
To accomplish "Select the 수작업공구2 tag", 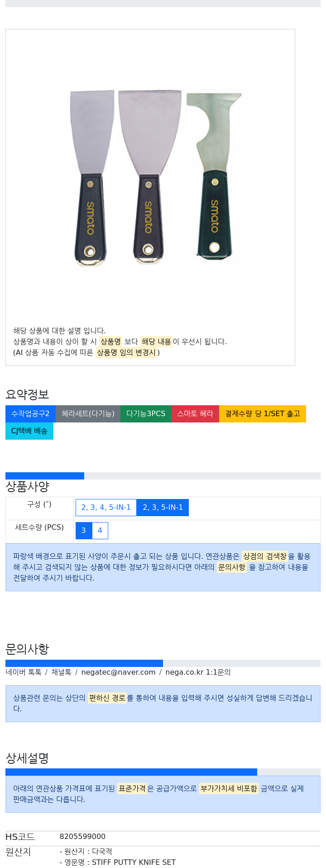I will click(x=30, y=414).
